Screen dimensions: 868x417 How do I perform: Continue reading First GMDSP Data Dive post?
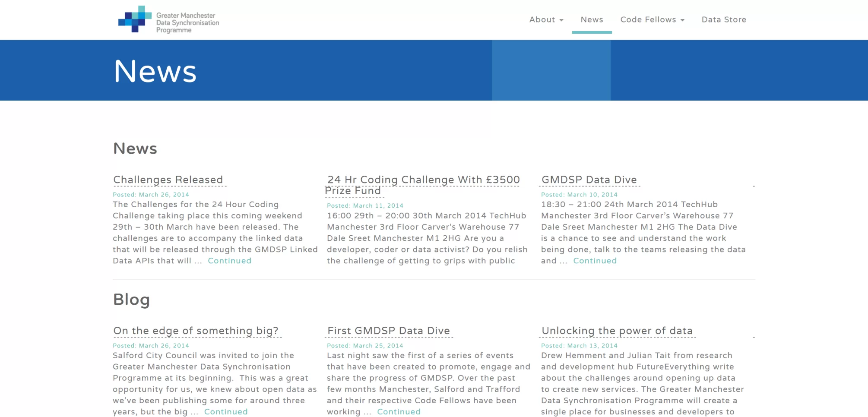[x=399, y=412]
